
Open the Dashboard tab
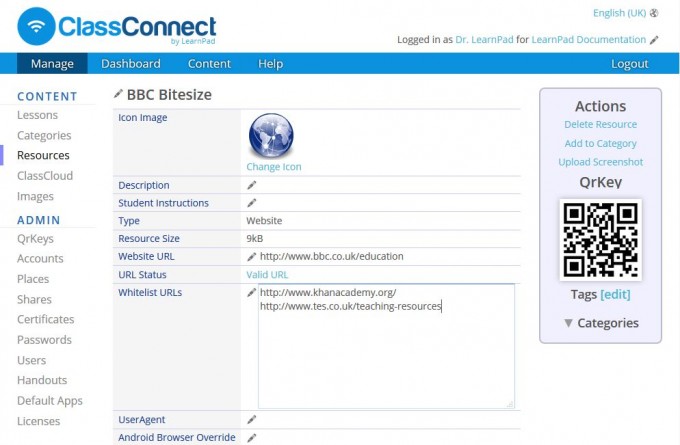tap(131, 64)
